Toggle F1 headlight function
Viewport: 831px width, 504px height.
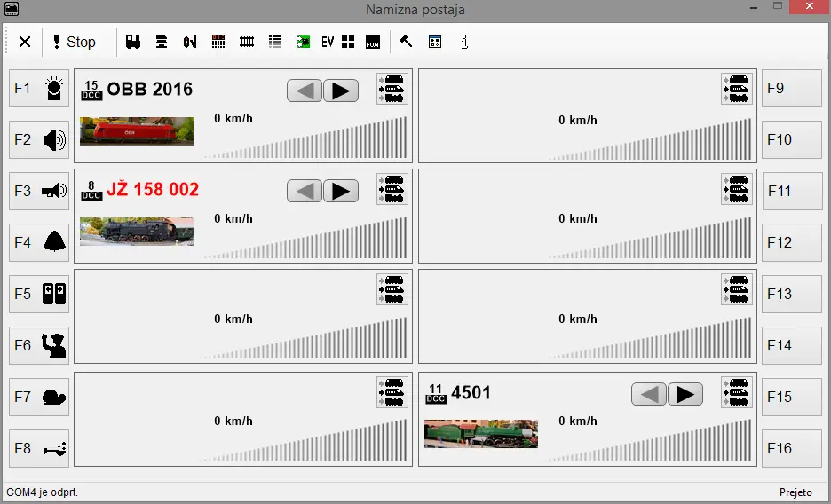39,89
